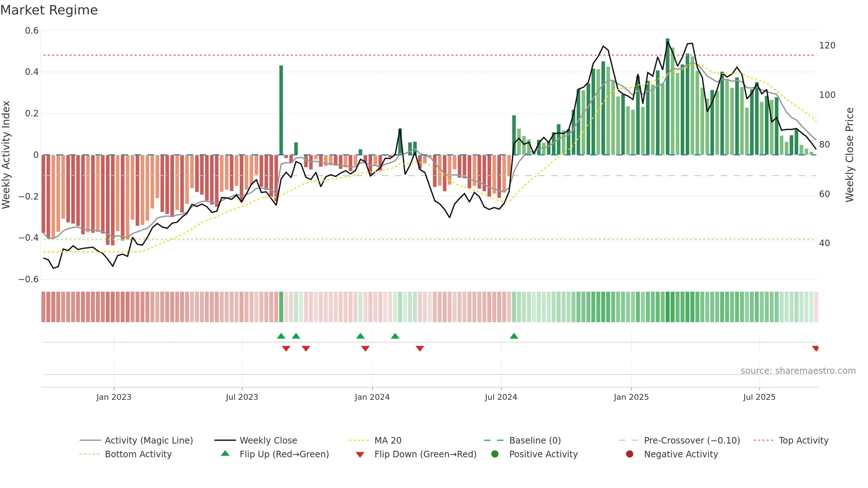
Task: Toggle the Negative Activity legend entry
Action: 672,454
